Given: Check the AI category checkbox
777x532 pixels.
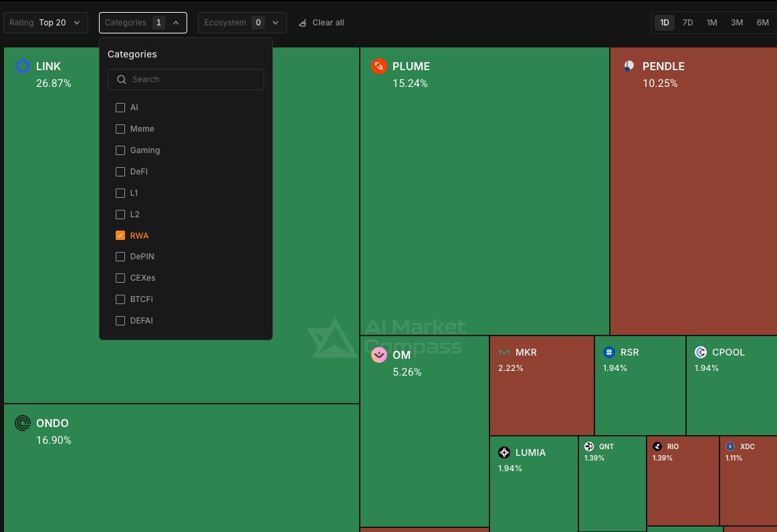Looking at the screenshot, I should (120, 108).
